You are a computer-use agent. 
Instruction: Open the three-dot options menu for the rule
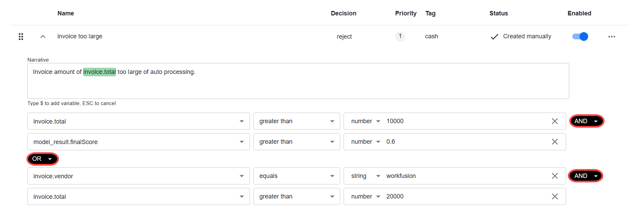point(611,37)
